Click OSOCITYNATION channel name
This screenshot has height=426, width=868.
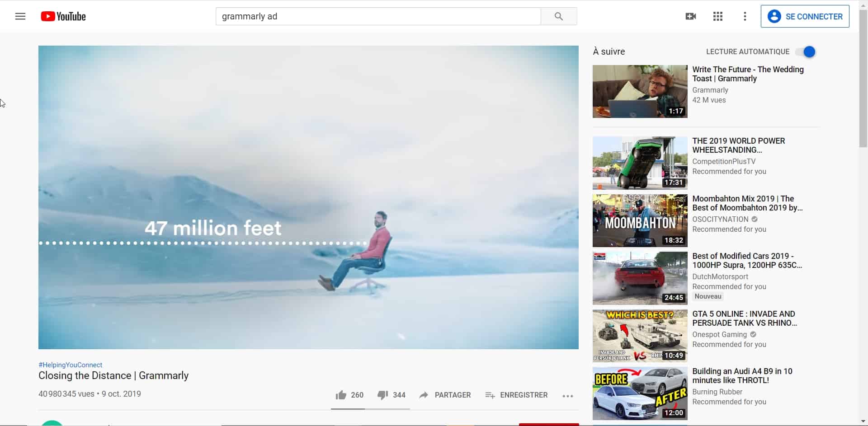(720, 219)
